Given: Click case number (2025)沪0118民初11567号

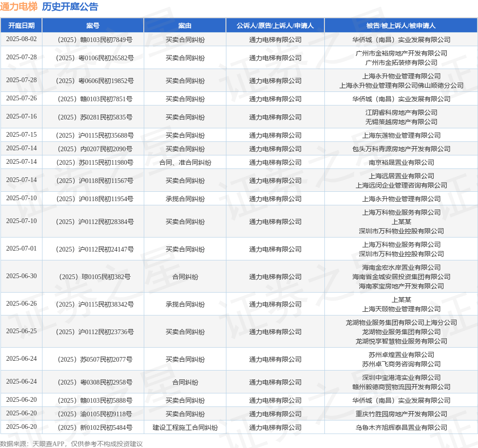Looking at the screenshot, I should click(x=95, y=181).
